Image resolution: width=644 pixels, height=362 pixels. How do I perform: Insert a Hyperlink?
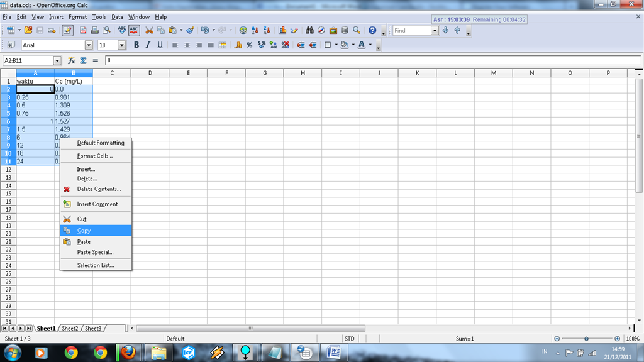click(x=243, y=30)
